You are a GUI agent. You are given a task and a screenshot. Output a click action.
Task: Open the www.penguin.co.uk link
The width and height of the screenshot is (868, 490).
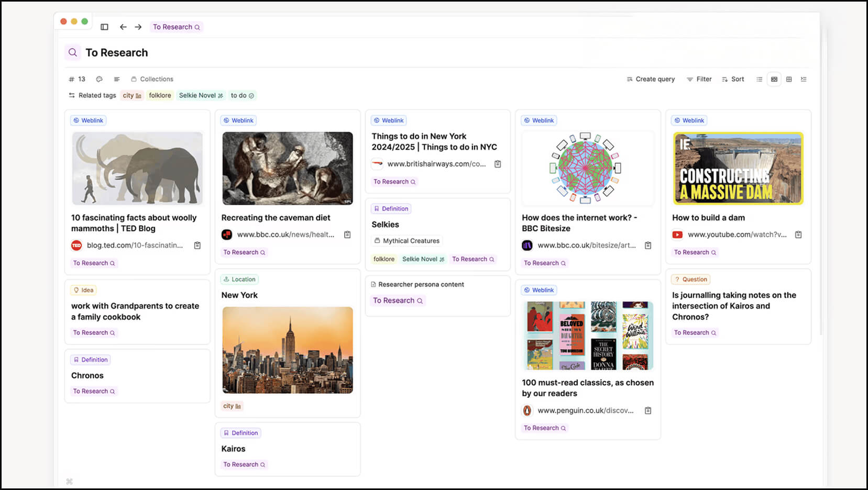[585, 410]
